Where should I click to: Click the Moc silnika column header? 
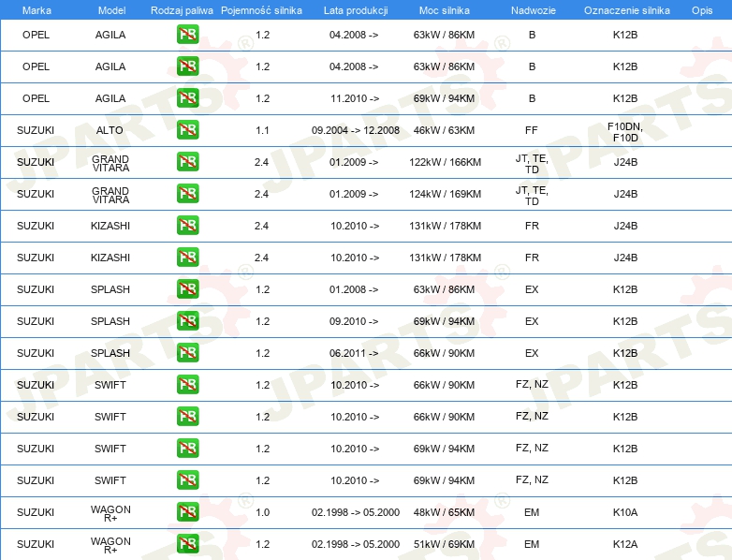coord(445,10)
